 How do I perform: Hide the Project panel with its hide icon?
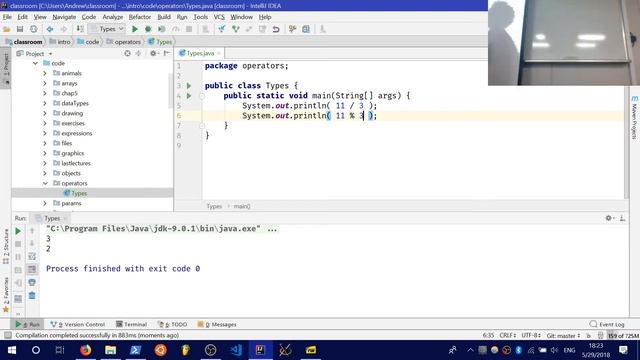click(167, 53)
